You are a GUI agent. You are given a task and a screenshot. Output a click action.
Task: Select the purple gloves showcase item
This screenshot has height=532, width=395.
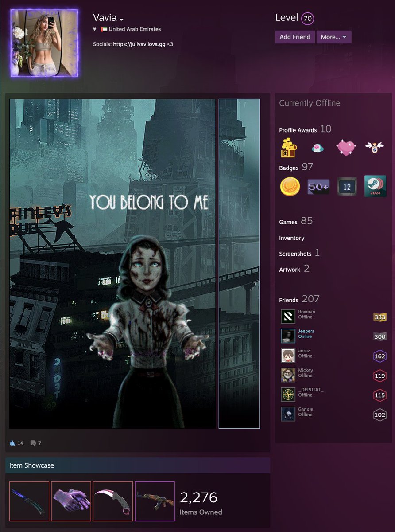point(71,501)
